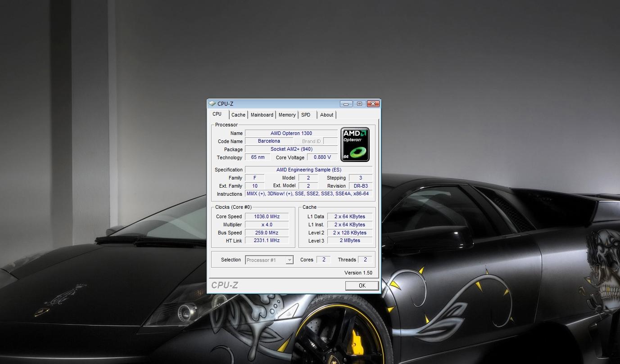620x364 pixels.
Task: Click the Specification AMD Engineering Sample (ES)
Action: point(309,170)
